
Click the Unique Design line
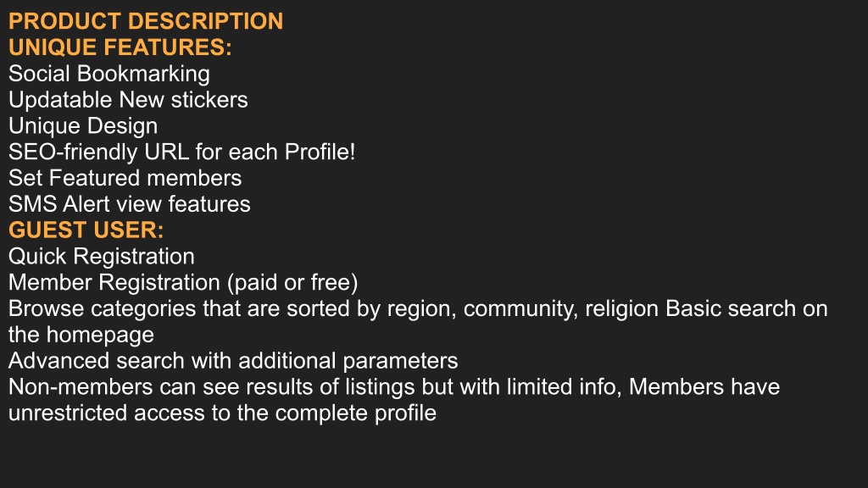[x=83, y=126]
